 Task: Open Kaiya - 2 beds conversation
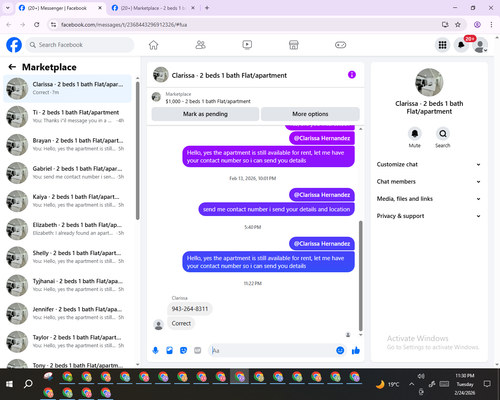click(x=67, y=201)
